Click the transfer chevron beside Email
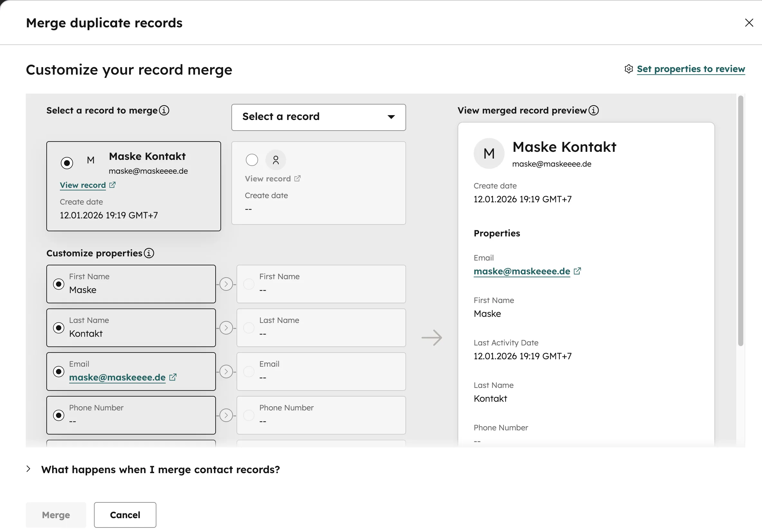762x532 pixels. [x=226, y=371]
